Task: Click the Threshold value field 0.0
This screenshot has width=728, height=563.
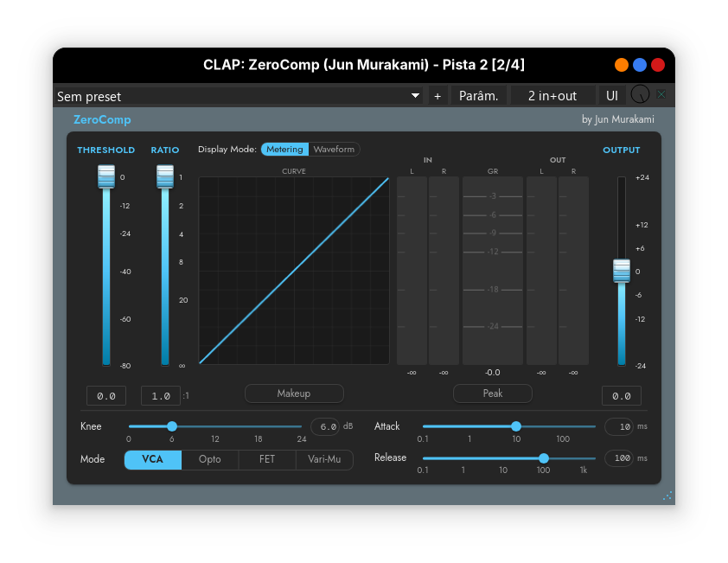Action: tap(106, 396)
